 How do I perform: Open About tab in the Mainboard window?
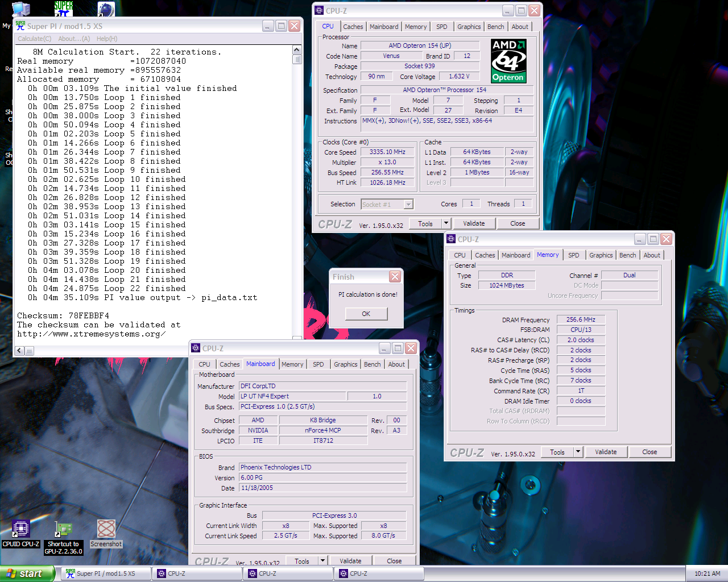pos(396,364)
